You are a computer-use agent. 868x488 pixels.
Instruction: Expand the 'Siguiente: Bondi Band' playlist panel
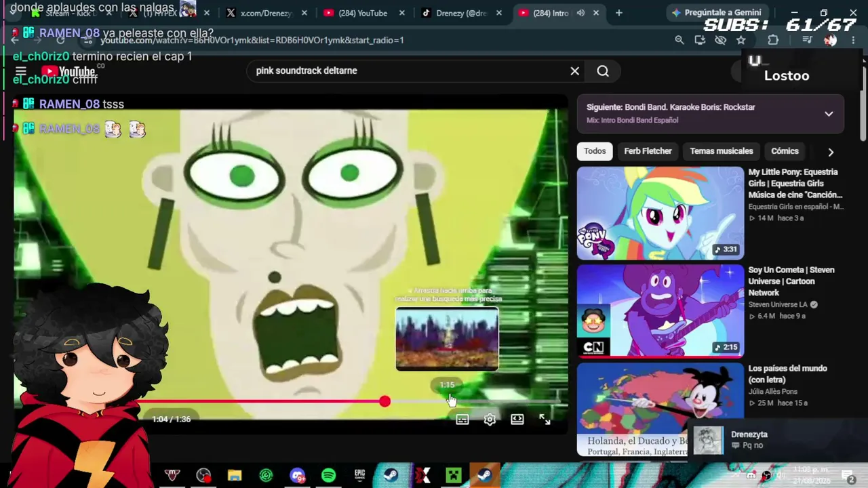(x=829, y=114)
